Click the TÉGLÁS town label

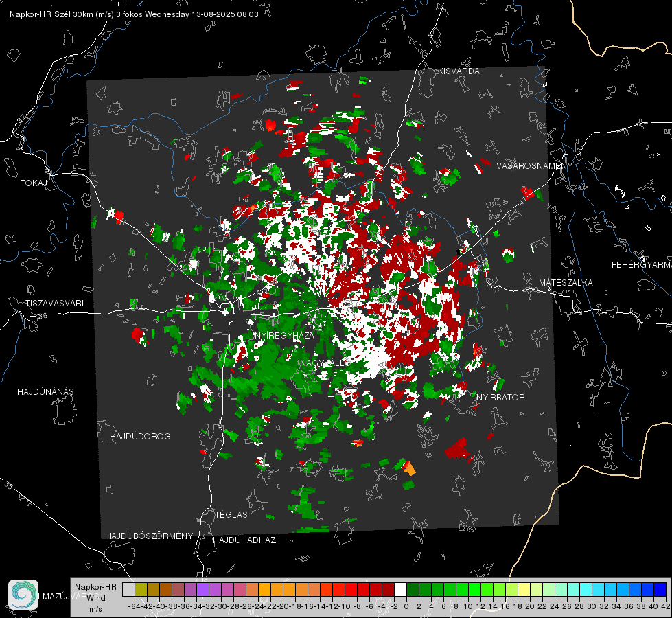coord(231,515)
